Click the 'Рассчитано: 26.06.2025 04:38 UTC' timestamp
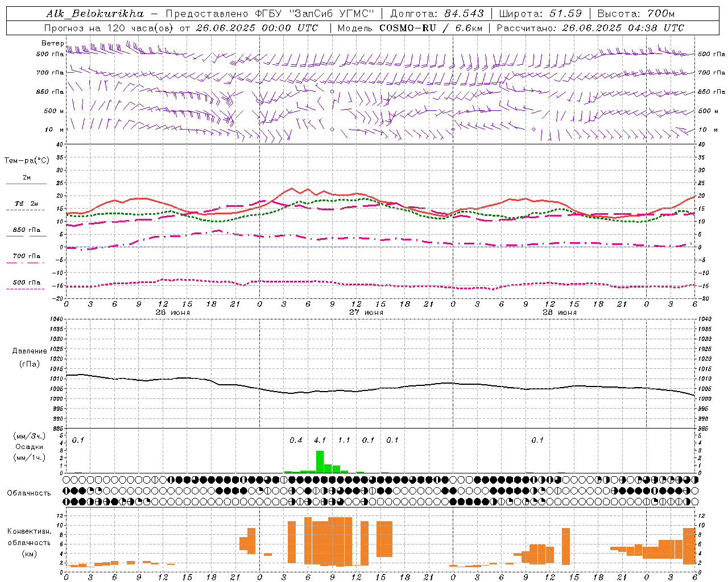The width and height of the screenshot is (728, 582). coord(590,28)
